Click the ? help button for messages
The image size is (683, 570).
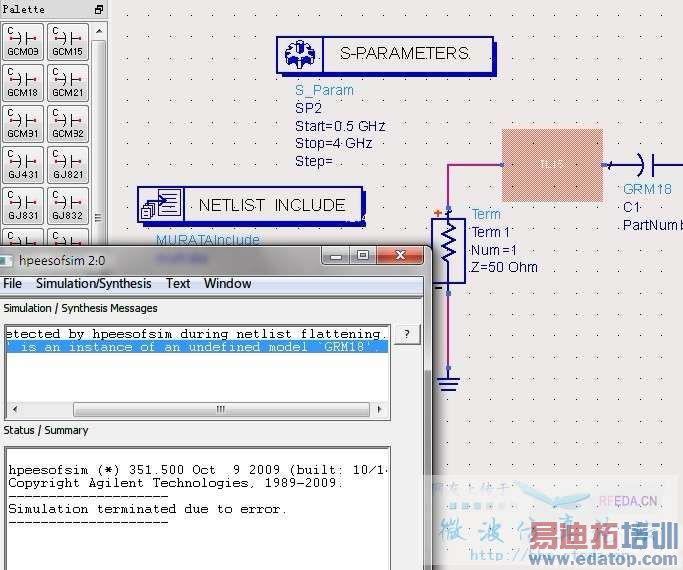[407, 334]
